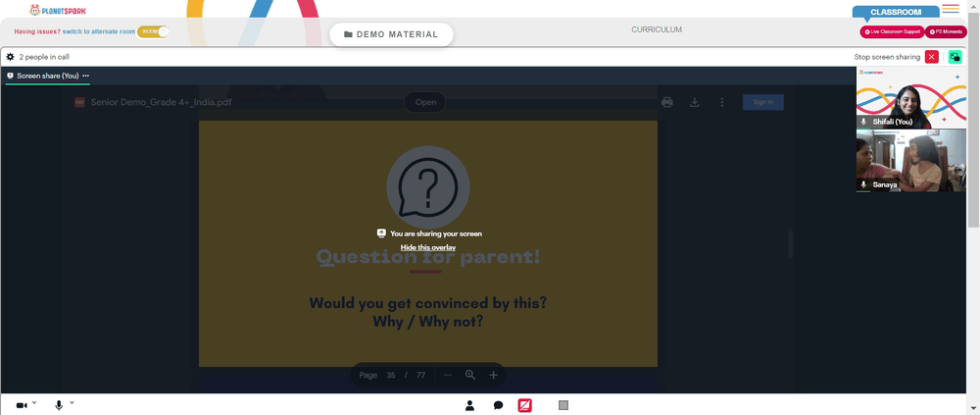Click the magnifier zoom reset icon

(x=470, y=375)
